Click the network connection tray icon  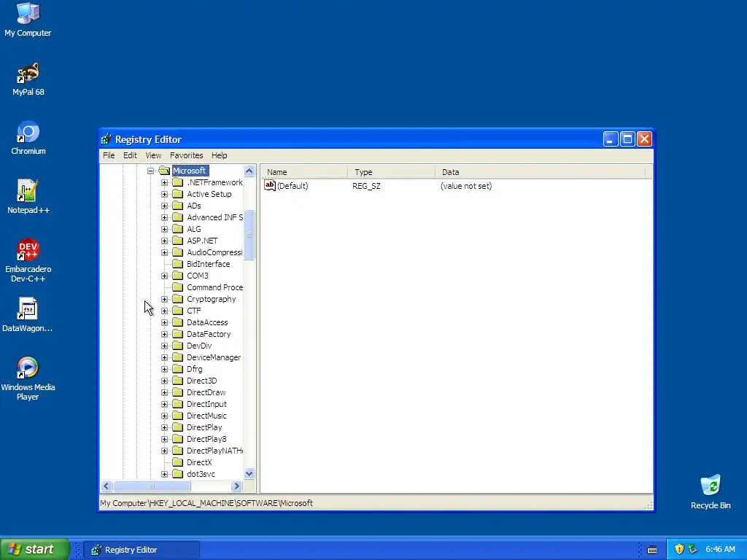tap(692, 549)
